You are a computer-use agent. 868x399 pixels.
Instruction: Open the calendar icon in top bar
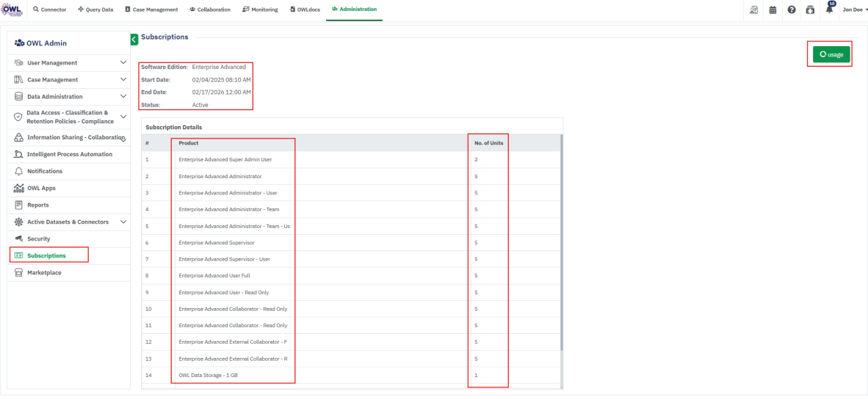(773, 10)
